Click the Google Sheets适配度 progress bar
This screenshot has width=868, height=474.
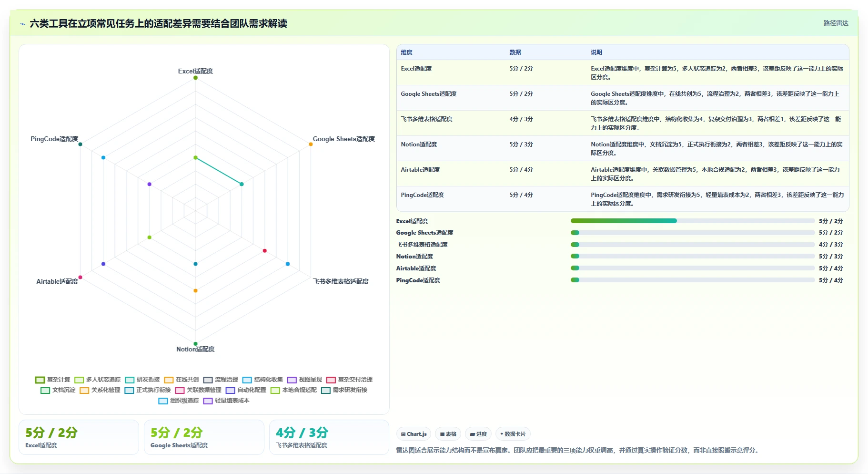(693, 233)
